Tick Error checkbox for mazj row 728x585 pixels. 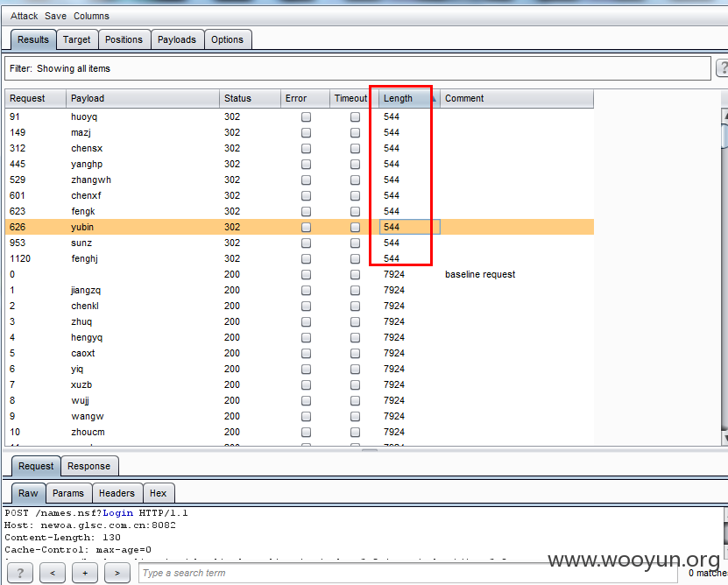tap(306, 133)
